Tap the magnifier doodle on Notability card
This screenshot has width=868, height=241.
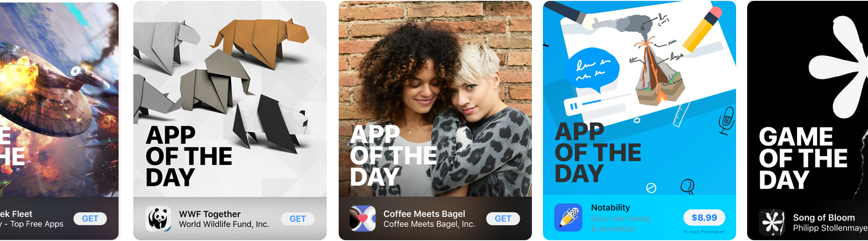(x=688, y=186)
